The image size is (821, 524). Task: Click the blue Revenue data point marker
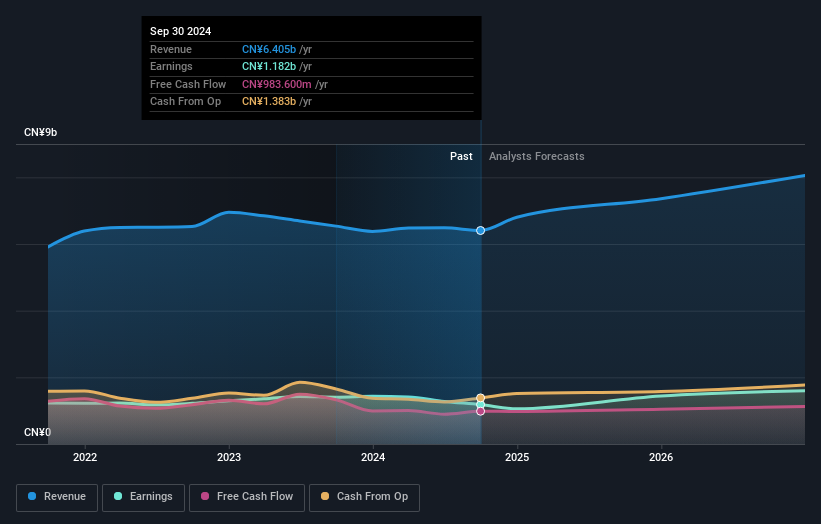[481, 230]
